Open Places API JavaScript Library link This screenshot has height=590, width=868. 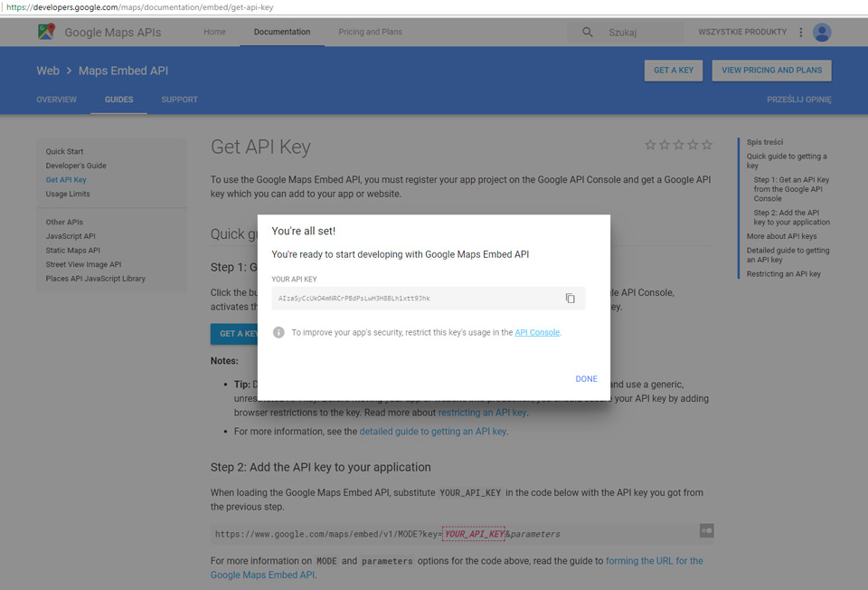pyautogui.click(x=95, y=279)
